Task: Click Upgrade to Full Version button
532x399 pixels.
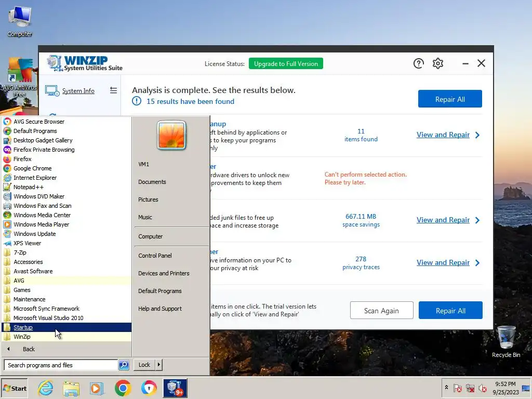Action: 286,64
